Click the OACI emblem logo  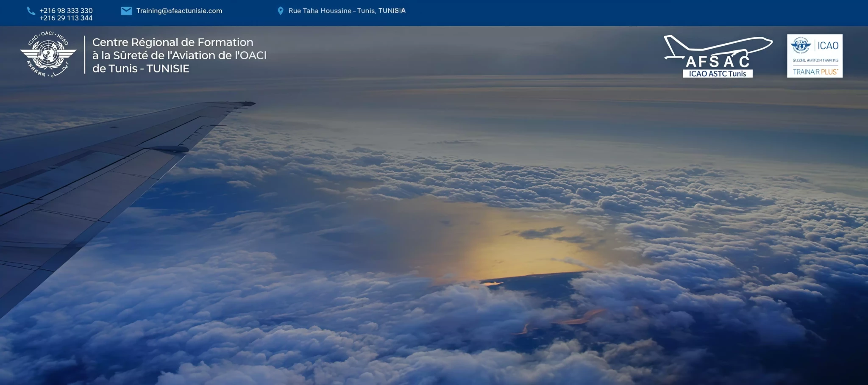48,55
